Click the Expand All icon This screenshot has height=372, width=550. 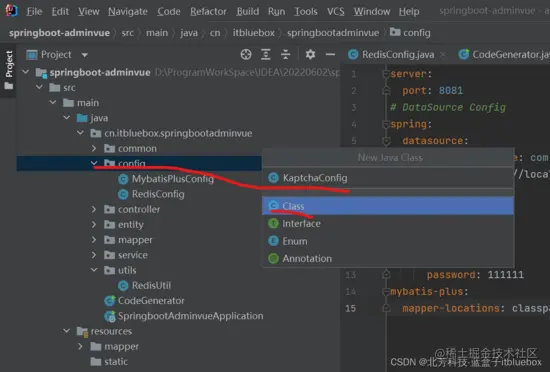click(266, 54)
